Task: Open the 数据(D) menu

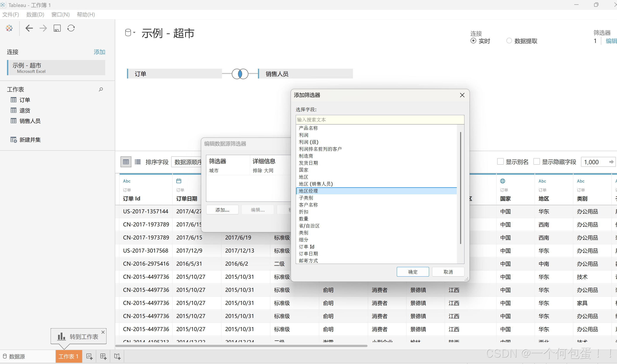Action: coord(35,14)
